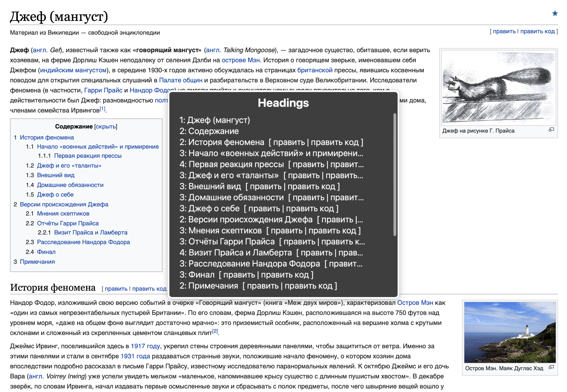Select '3: Домашние обязанности' in Headings list
567x392 pixels.
pos(272,197)
